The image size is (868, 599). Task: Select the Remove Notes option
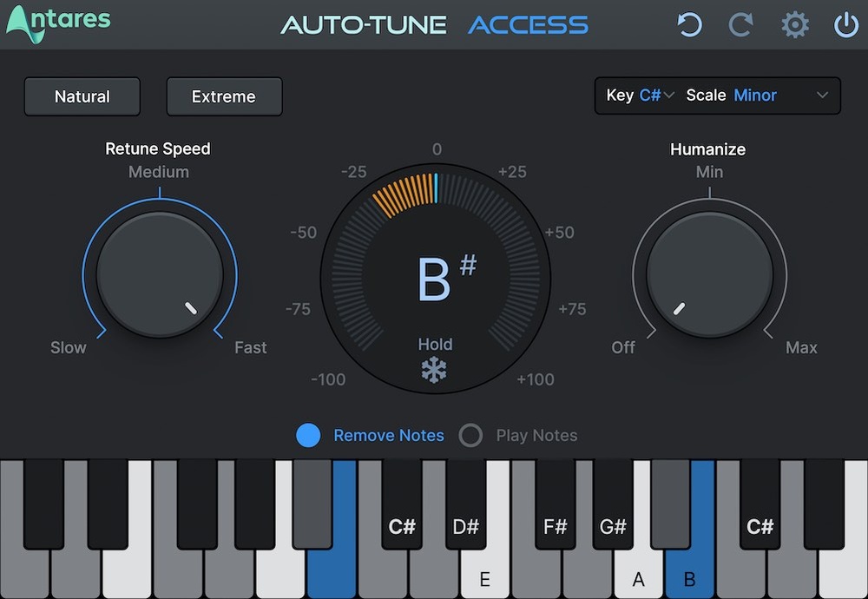308,435
